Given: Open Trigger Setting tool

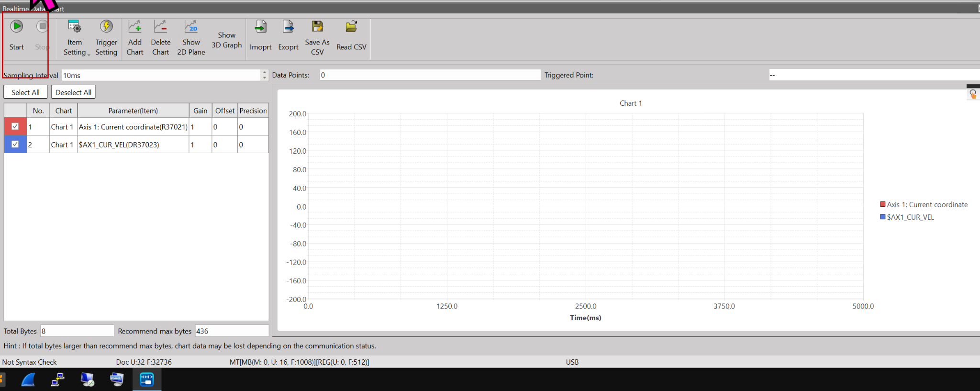Looking at the screenshot, I should click(x=106, y=27).
